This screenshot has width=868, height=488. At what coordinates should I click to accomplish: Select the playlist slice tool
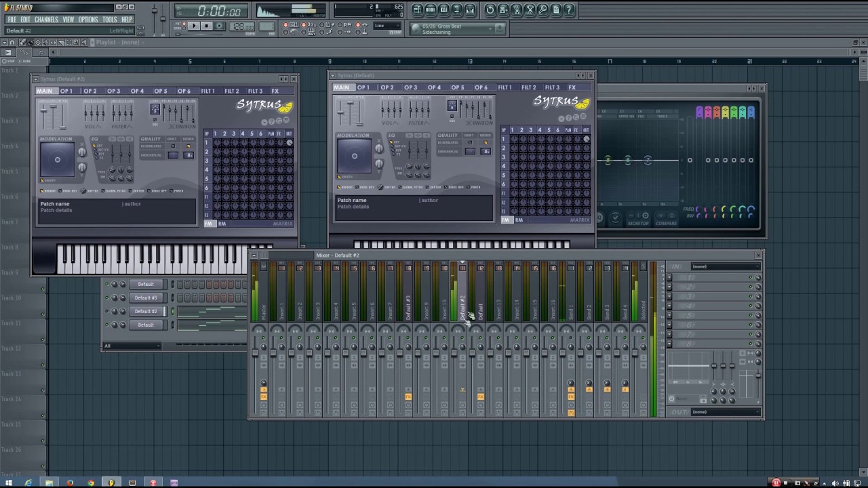[x=61, y=43]
